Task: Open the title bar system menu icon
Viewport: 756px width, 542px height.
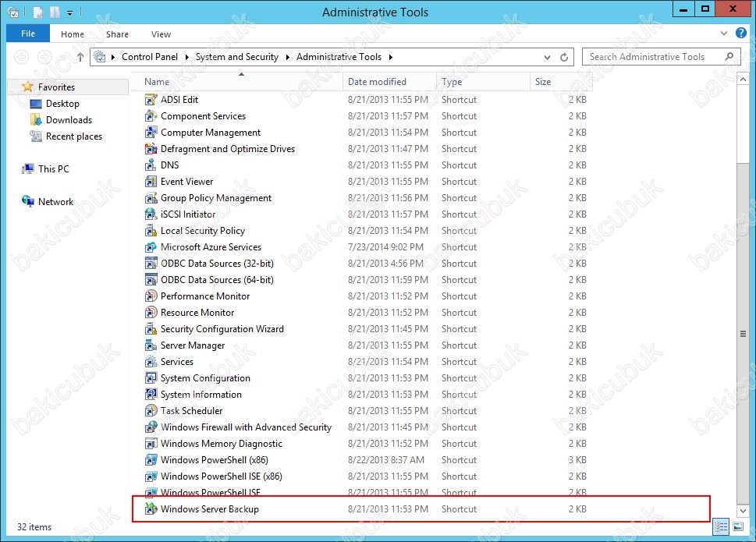Action: point(13,12)
